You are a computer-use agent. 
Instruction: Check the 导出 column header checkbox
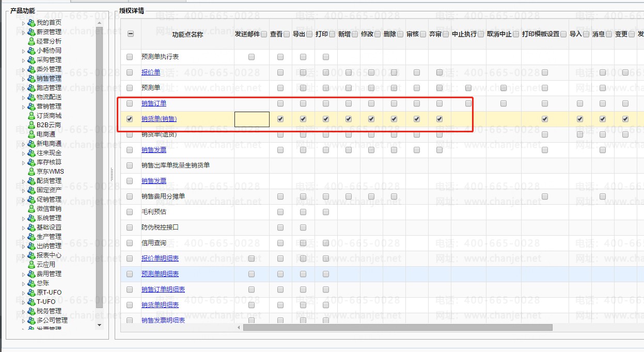(309, 34)
